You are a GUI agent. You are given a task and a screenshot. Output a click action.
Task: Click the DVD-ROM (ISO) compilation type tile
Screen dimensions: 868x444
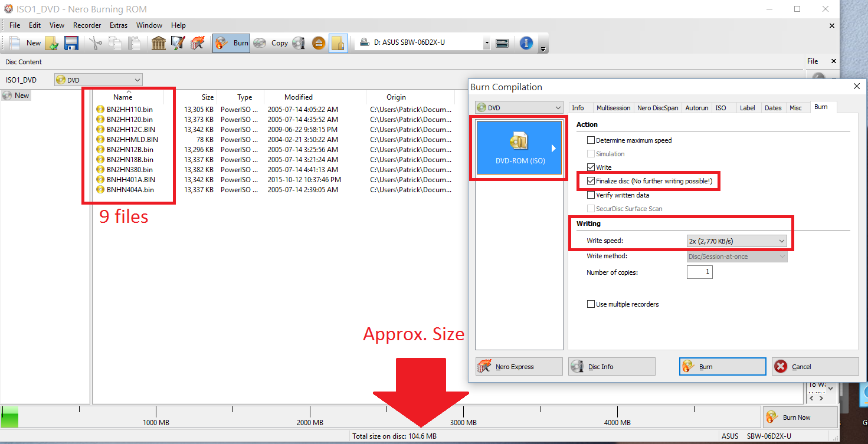pos(519,147)
